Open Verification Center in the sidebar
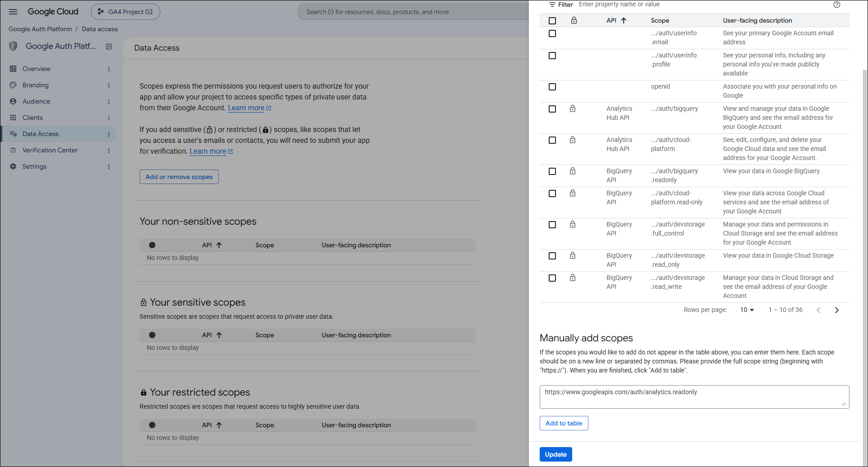The height and width of the screenshot is (467, 868). click(x=50, y=150)
